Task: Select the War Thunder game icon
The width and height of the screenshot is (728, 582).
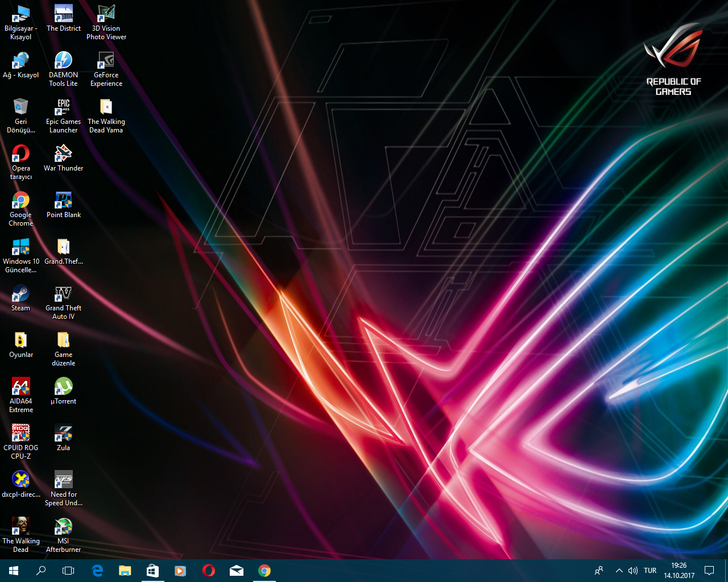Action: coord(64,159)
